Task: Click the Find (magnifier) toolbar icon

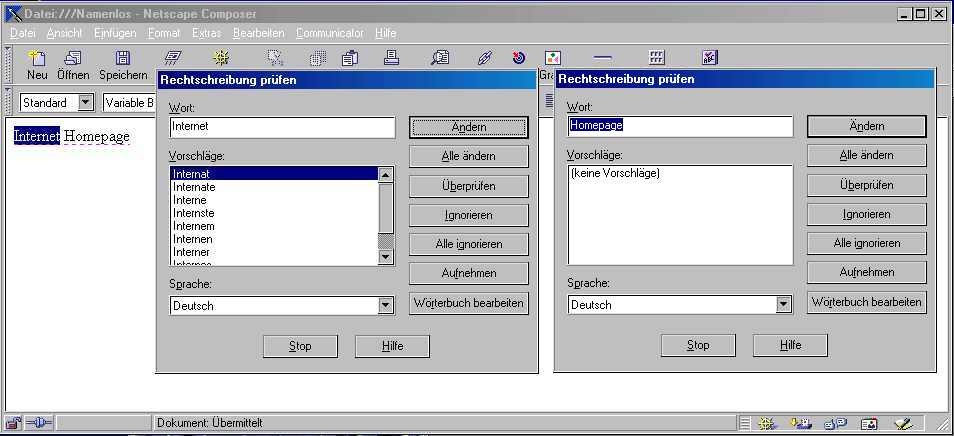Action: (x=439, y=58)
